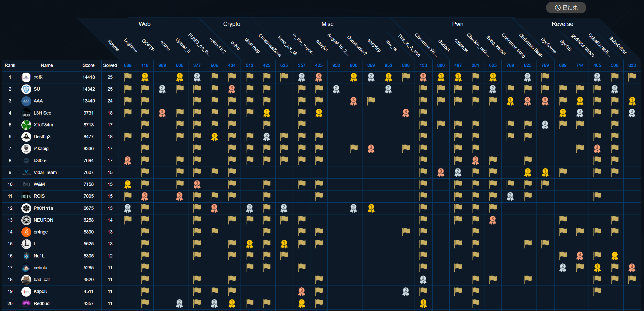Viewport: 644px width, 311px height.
Task: Click X1cT34m's clover avatar icon
Action: 26,125
